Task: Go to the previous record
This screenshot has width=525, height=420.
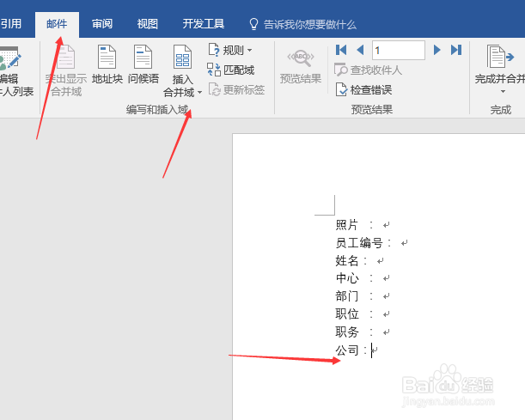Action: [x=360, y=50]
